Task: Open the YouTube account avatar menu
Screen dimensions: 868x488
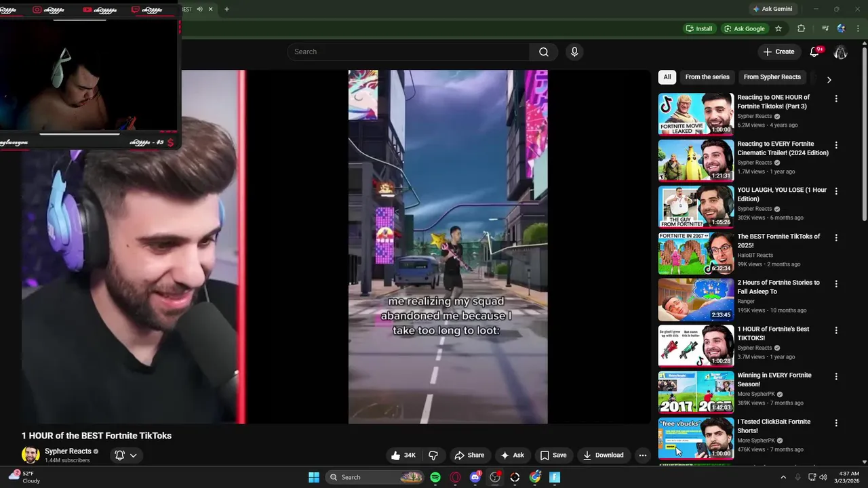Action: [x=840, y=52]
